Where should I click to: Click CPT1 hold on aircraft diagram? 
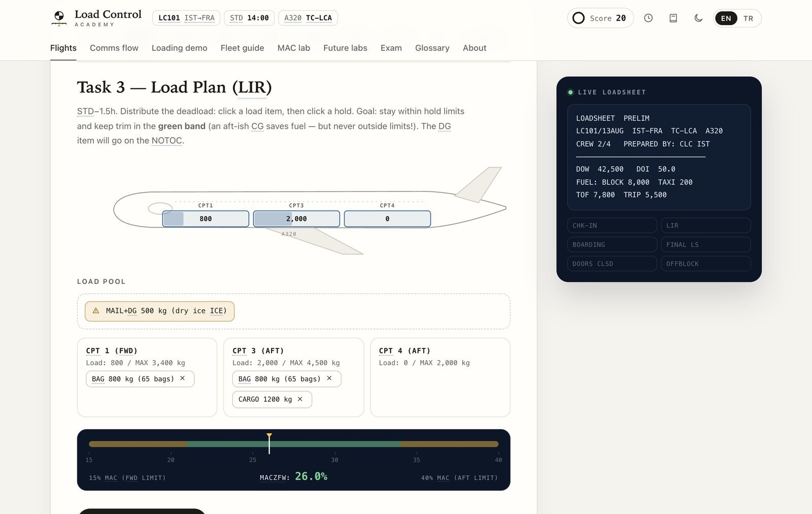[x=206, y=219]
